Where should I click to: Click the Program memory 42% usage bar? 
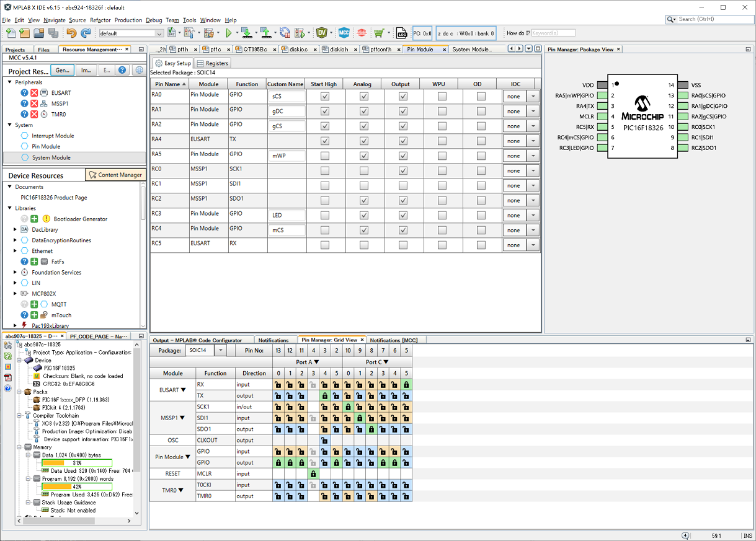77,486
